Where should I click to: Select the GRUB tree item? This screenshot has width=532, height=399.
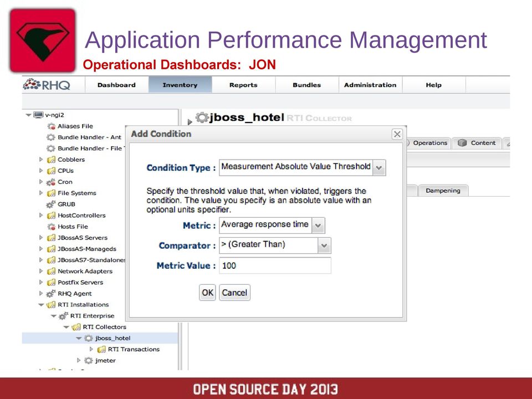point(66,204)
